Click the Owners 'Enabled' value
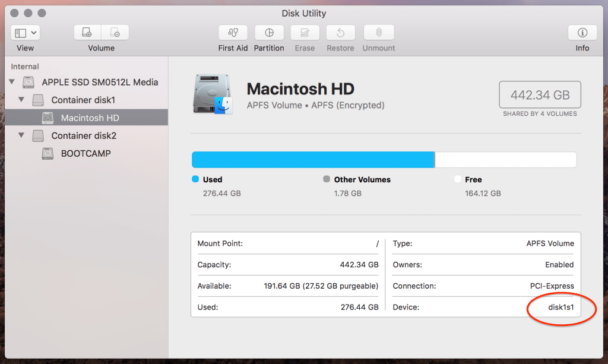Image resolution: width=608 pixels, height=364 pixels. pyautogui.click(x=559, y=265)
